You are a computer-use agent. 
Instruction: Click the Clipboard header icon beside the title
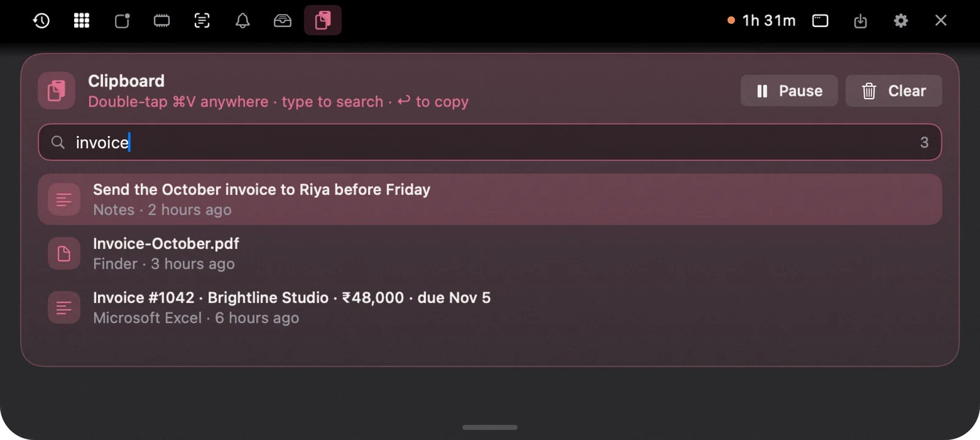(56, 91)
